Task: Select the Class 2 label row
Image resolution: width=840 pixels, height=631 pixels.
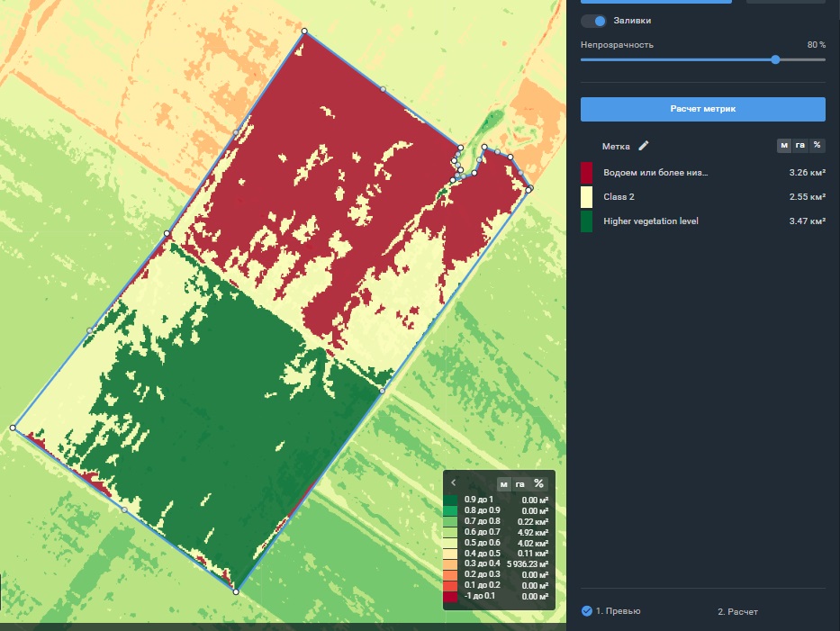Action: [622, 196]
